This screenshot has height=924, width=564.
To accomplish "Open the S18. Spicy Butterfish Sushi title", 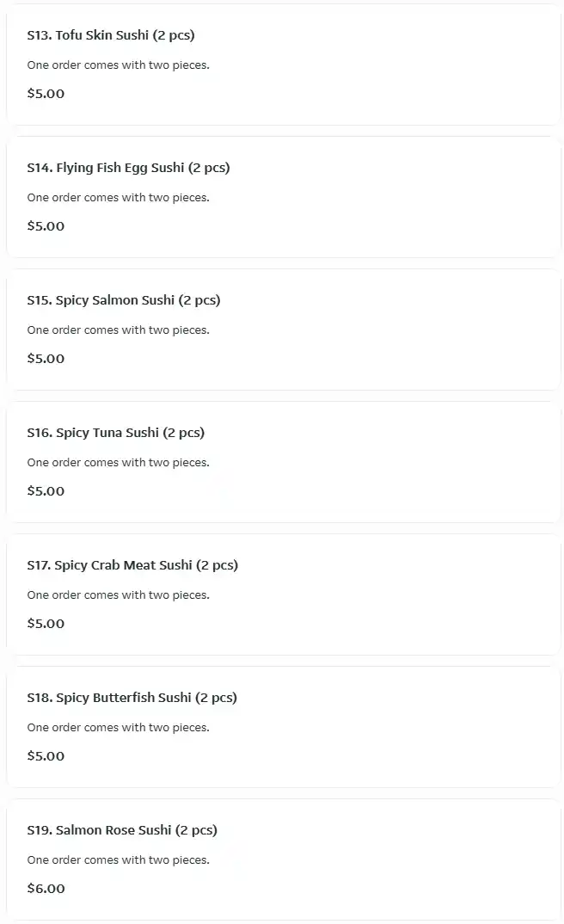I will click(x=132, y=698).
